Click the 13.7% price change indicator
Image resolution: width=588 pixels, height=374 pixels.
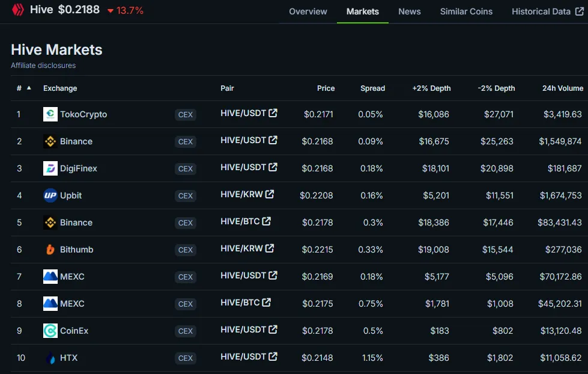click(126, 10)
